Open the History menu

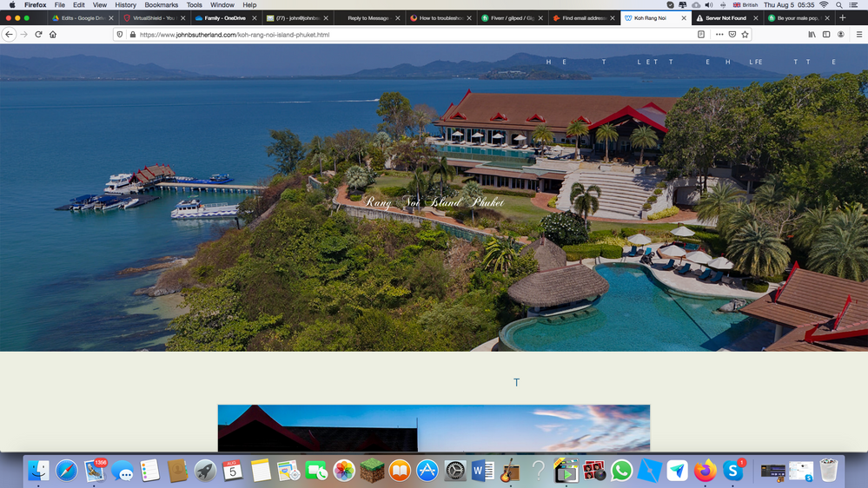click(125, 5)
